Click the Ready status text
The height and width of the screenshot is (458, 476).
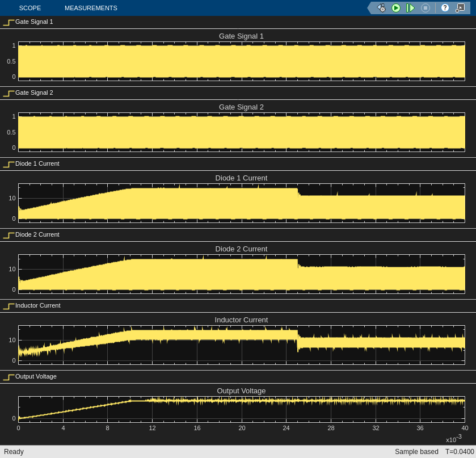pyautogui.click(x=14, y=452)
